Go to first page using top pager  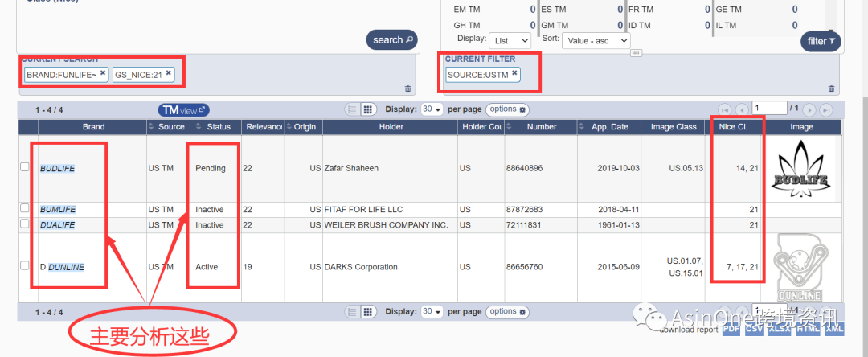coord(725,109)
